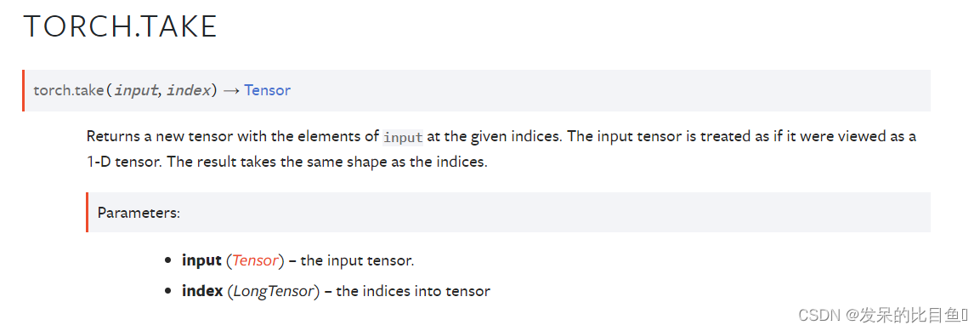Open the red Tensor type link
Image resolution: width=980 pixels, height=331 pixels.
coord(255,260)
